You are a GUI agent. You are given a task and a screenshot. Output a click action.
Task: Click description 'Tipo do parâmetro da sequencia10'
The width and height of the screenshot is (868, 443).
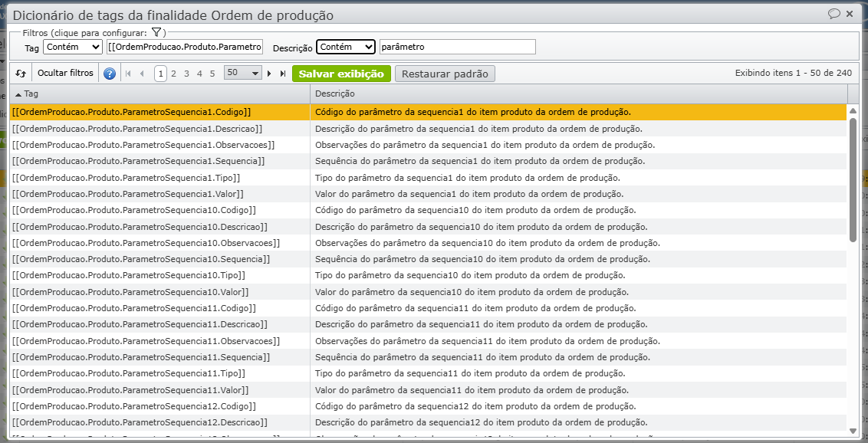[x=471, y=275]
